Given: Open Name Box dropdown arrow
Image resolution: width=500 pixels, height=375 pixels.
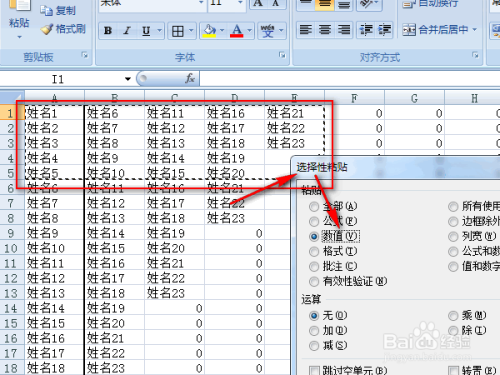Looking at the screenshot, I should 128,79.
